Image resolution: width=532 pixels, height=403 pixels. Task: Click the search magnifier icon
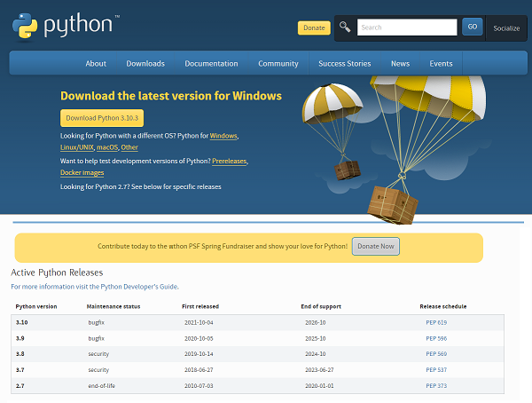click(345, 27)
